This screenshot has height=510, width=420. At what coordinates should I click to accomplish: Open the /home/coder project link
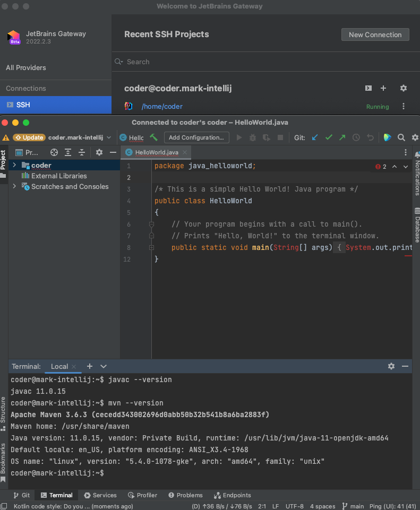[x=162, y=106]
